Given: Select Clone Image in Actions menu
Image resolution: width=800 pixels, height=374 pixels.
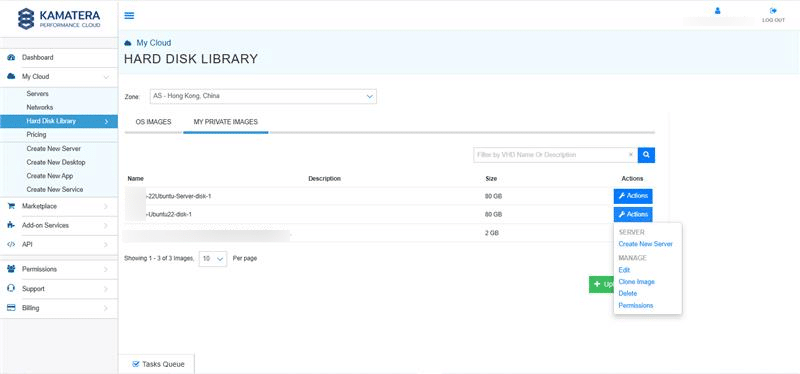Looking at the screenshot, I should tap(636, 282).
